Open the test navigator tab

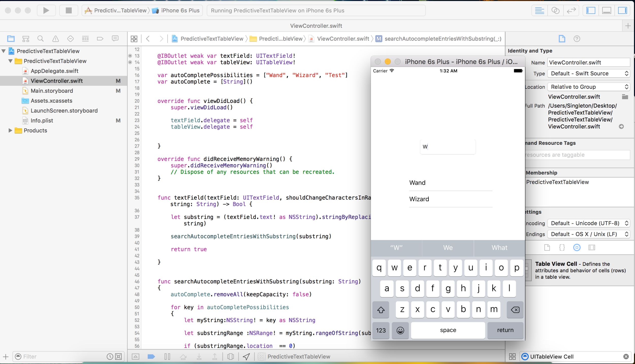70,39
